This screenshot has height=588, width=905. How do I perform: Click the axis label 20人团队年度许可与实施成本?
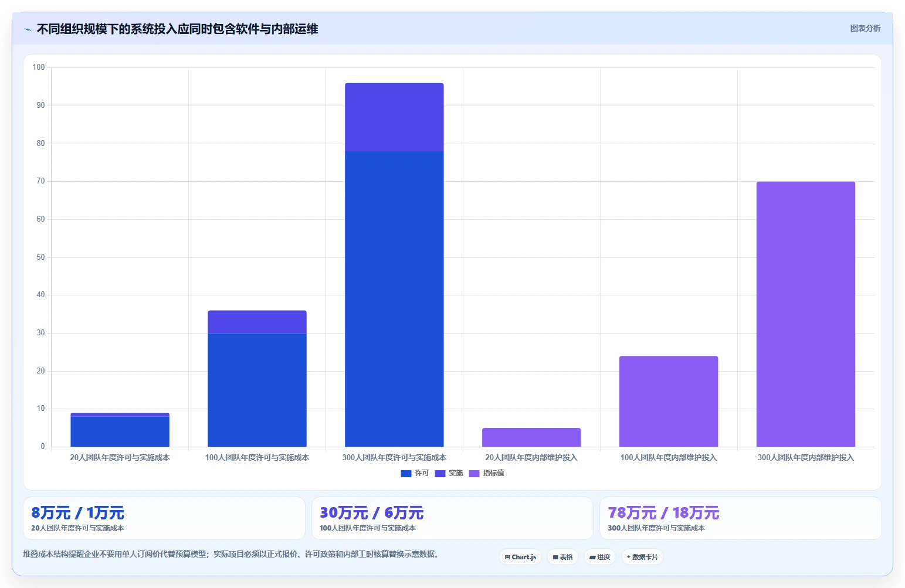click(120, 457)
